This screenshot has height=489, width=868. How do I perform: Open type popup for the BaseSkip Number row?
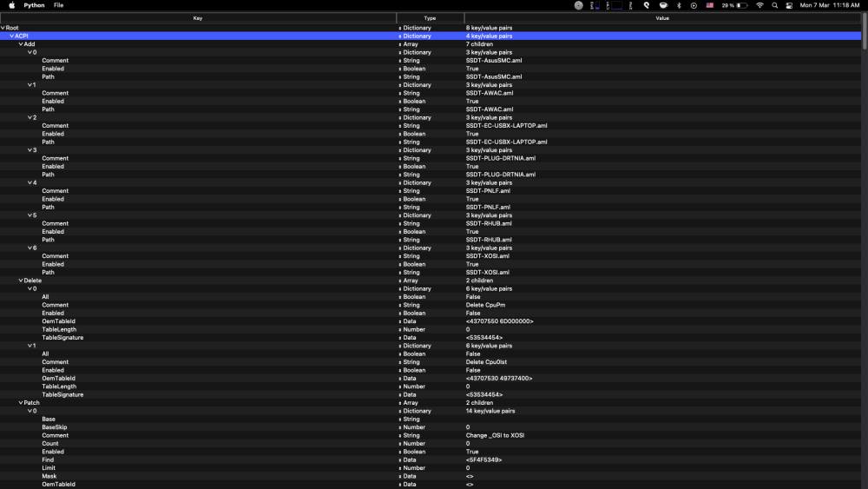pos(400,427)
